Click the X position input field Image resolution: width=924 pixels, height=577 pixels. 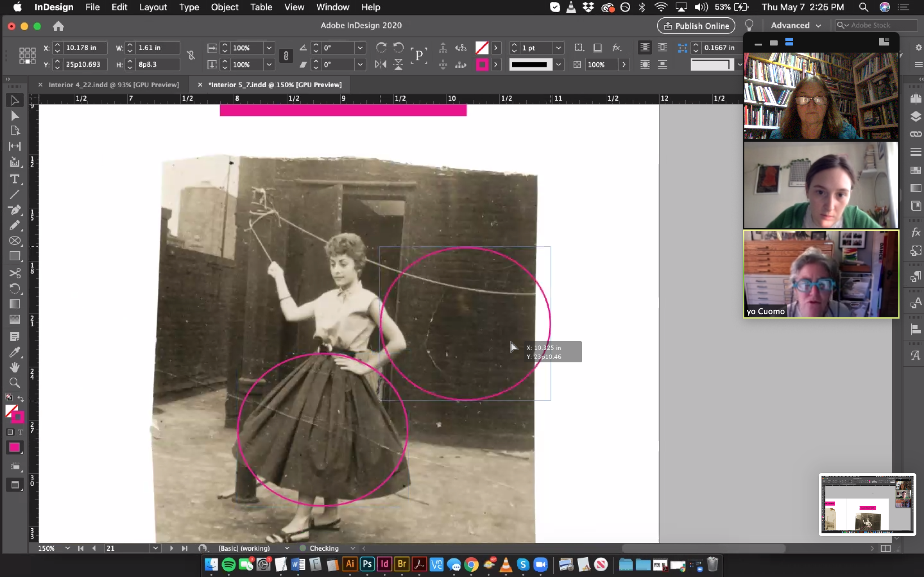(85, 48)
